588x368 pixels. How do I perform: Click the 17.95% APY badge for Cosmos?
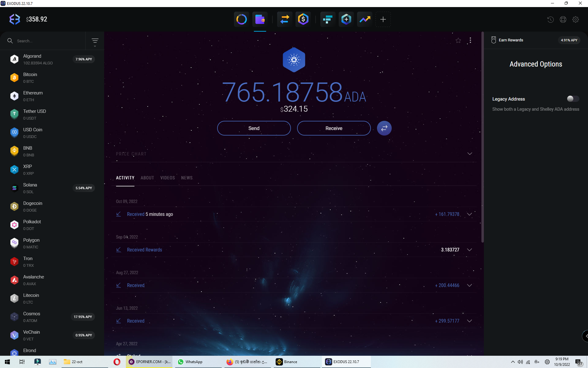click(x=83, y=317)
